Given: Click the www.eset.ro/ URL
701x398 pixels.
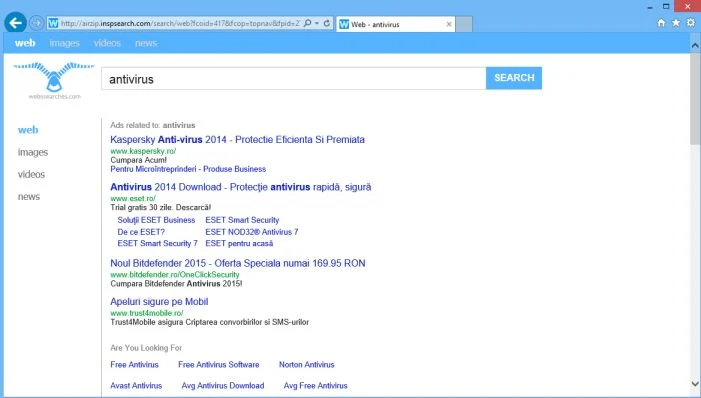Looking at the screenshot, I should pos(133,199).
